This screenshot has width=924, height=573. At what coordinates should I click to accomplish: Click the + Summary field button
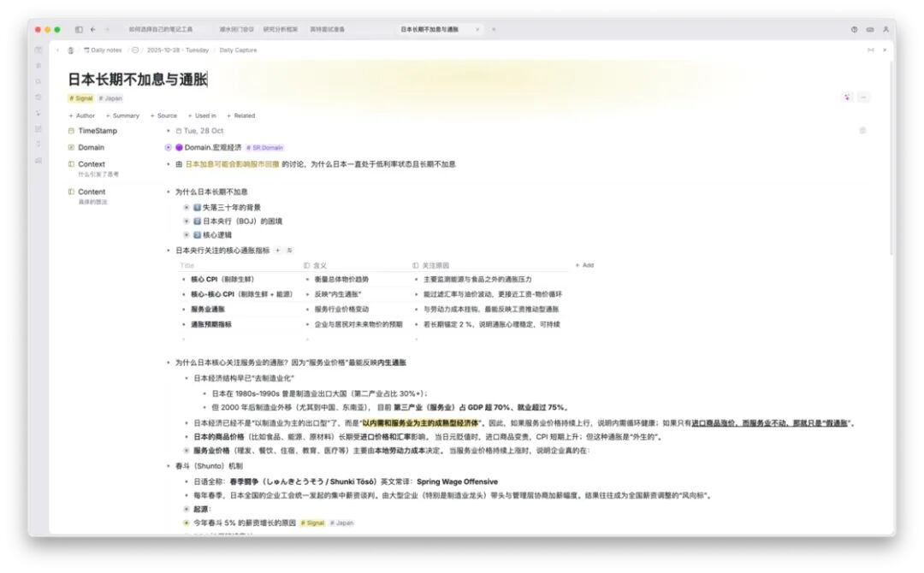pos(122,115)
